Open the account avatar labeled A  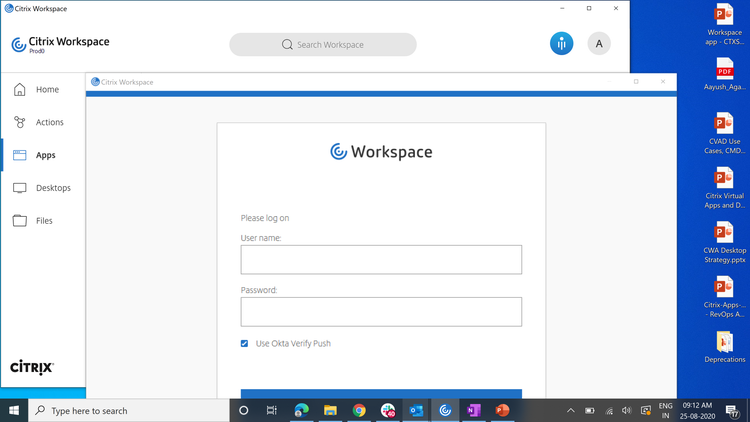coord(599,44)
